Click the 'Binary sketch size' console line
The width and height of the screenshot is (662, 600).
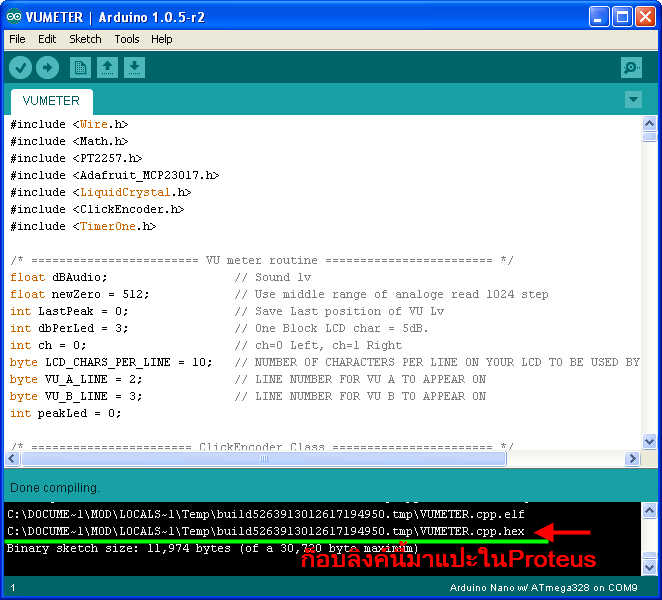(x=212, y=548)
